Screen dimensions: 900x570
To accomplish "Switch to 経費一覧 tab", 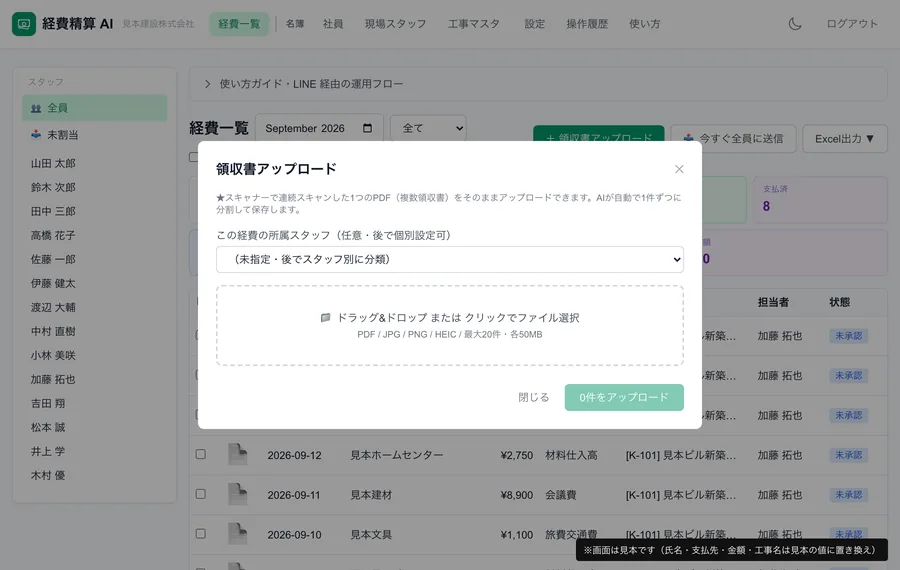I will click(239, 24).
